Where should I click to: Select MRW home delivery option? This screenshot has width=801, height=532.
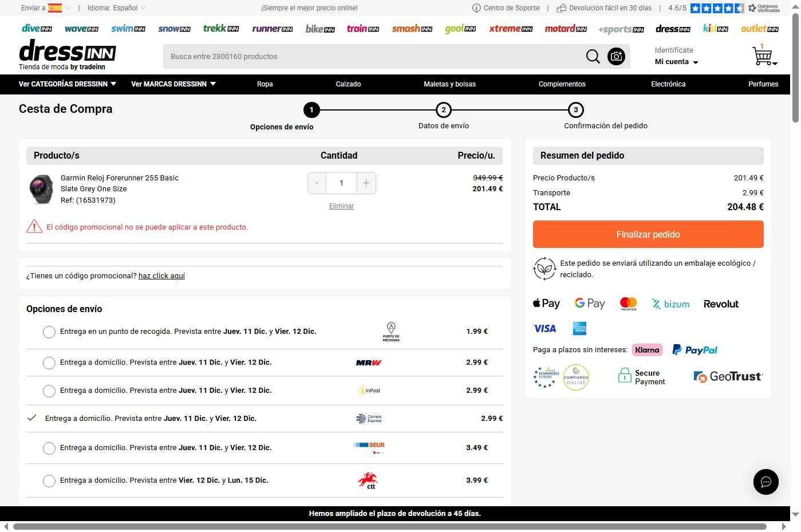(49, 363)
